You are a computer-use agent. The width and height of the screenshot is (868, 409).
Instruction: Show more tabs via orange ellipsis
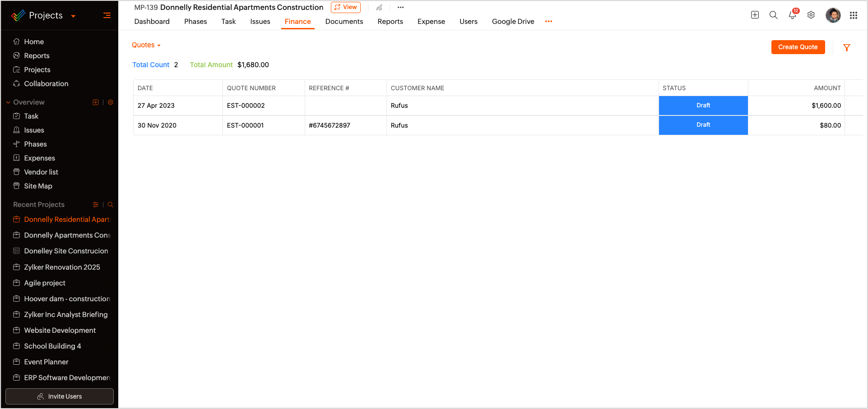[x=548, y=21]
